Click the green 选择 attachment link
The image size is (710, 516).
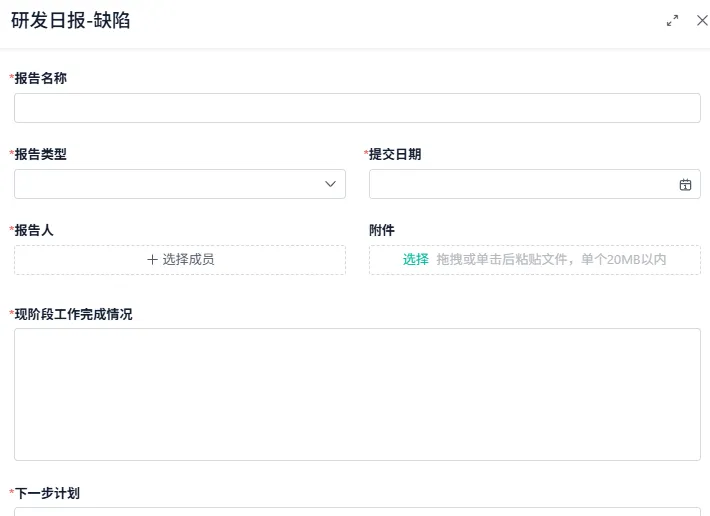tap(416, 259)
